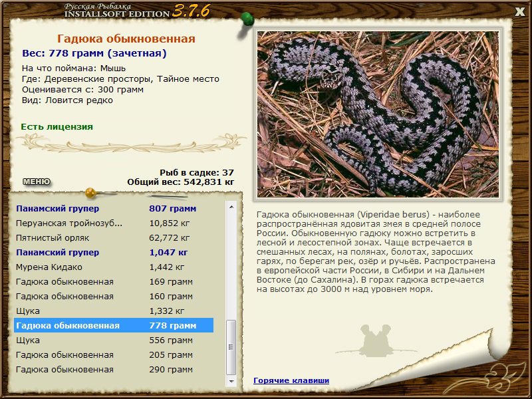Select Гадюка обыкновенная 160 грамм row

(114, 296)
